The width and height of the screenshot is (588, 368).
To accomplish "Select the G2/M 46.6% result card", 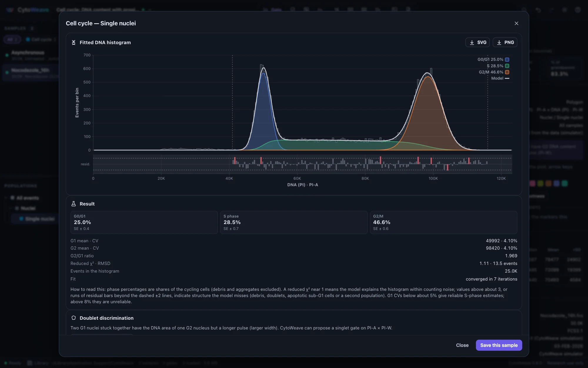I will (x=443, y=222).
